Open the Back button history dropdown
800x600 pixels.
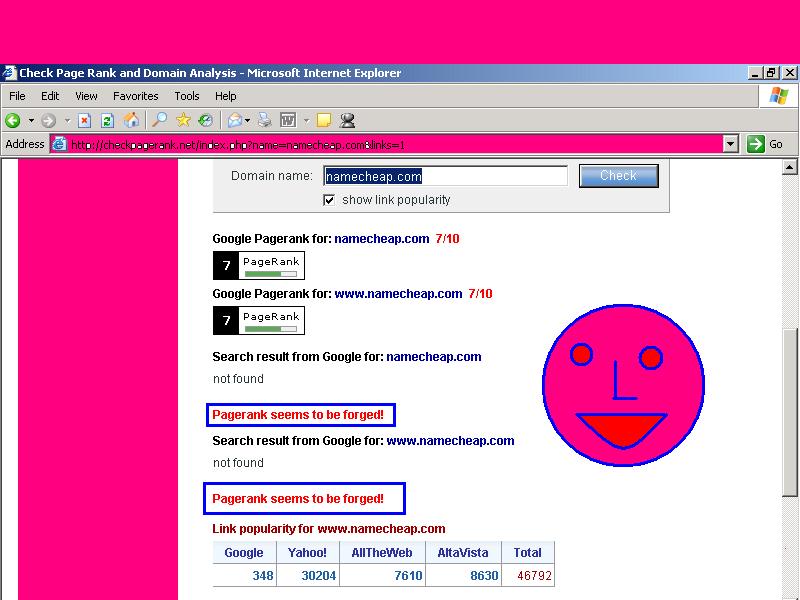[31, 121]
